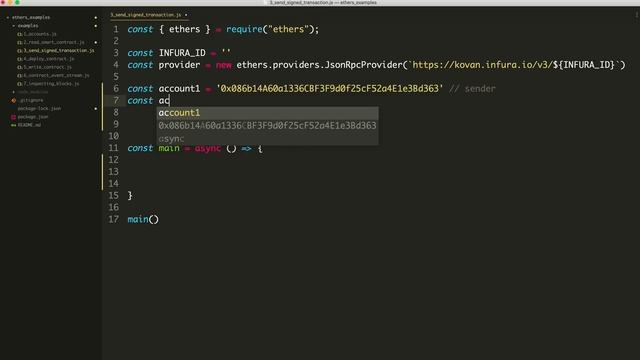Click the git icon beside .gitignore
Screen dimensions: 640x360
coord(13,100)
